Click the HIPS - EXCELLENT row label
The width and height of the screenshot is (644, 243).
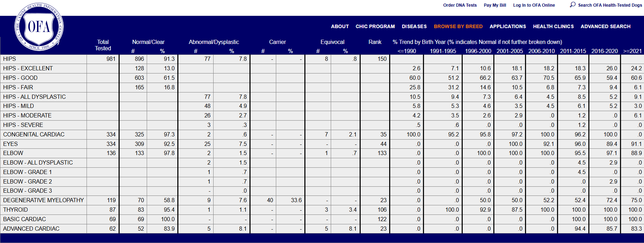[x=28, y=68]
